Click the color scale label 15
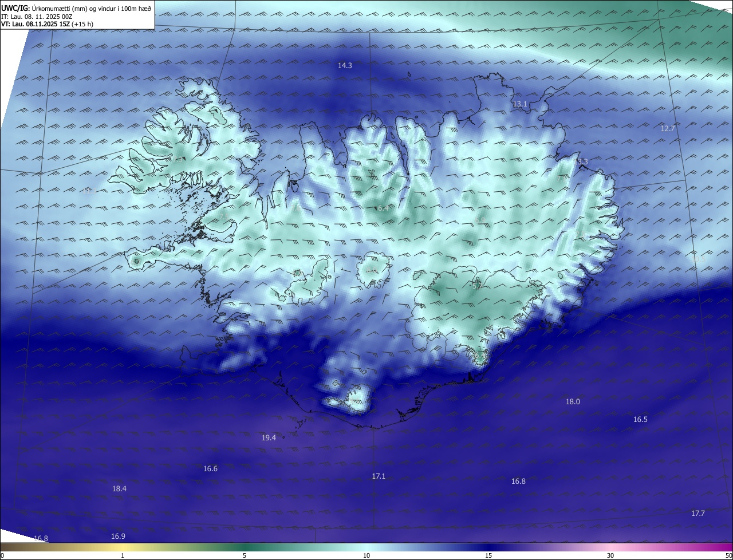This screenshot has width=733, height=560. (488, 556)
